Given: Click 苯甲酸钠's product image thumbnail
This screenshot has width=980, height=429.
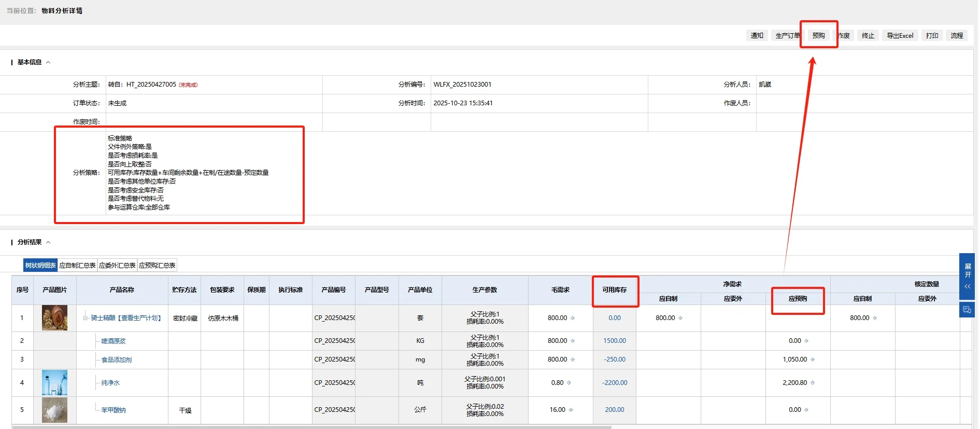Looking at the screenshot, I should coord(54,410).
